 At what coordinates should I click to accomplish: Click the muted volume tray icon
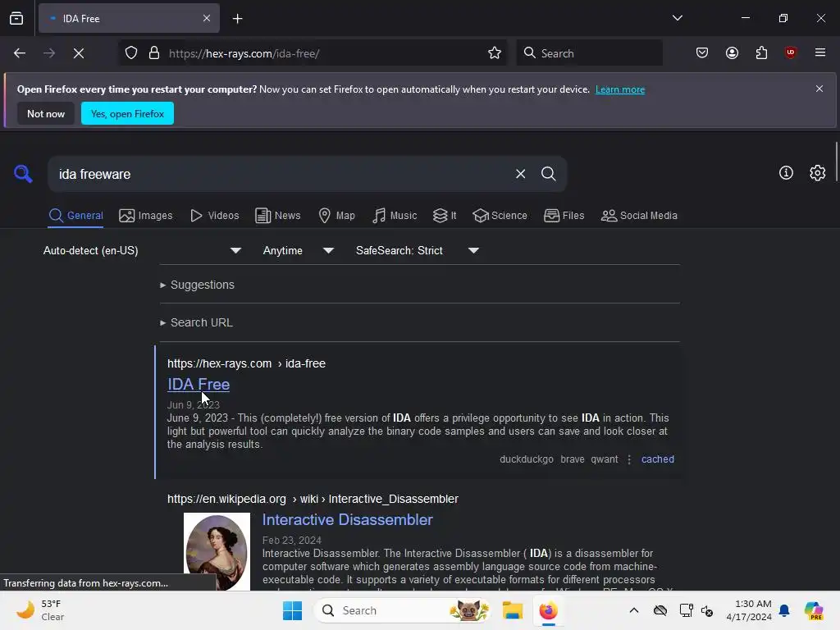point(707,610)
